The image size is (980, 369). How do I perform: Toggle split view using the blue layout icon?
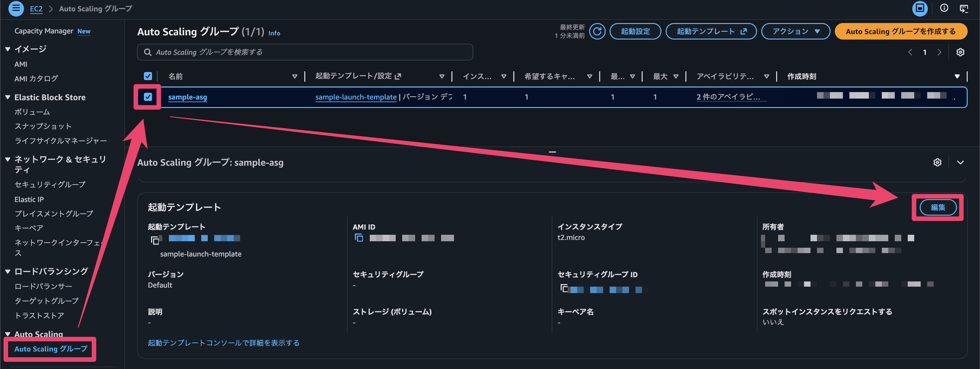coord(920,8)
